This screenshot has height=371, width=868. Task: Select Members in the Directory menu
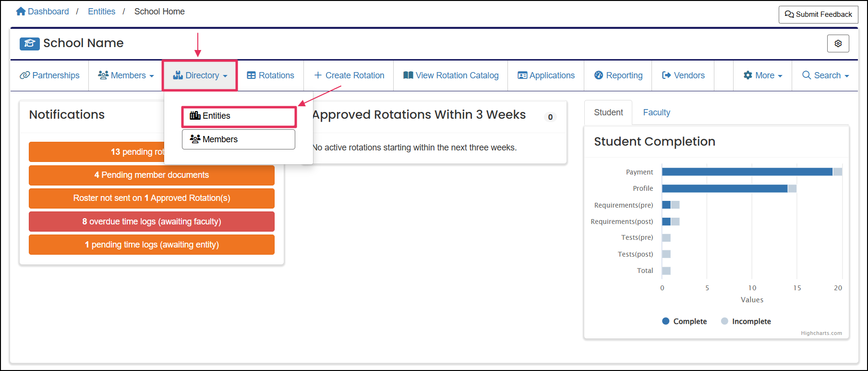(x=239, y=139)
